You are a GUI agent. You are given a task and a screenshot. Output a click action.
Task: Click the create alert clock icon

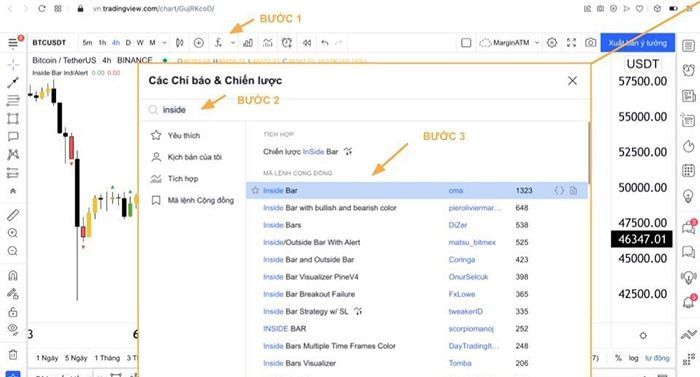(x=287, y=43)
